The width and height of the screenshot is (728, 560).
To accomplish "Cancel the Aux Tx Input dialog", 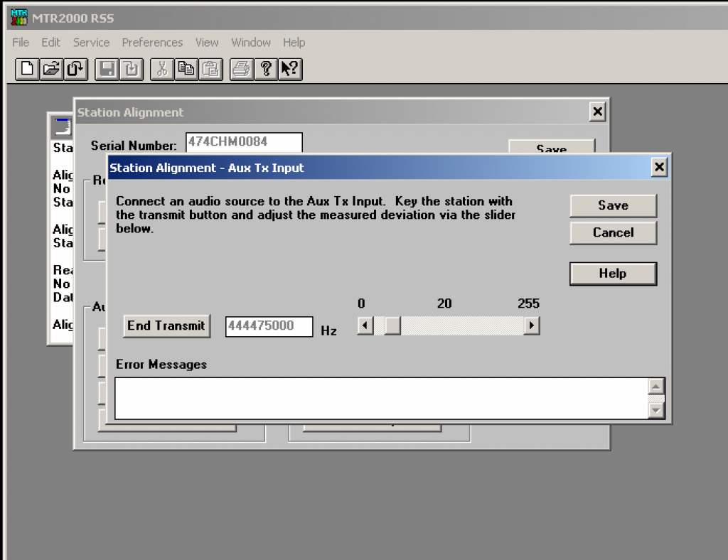I will [x=613, y=232].
